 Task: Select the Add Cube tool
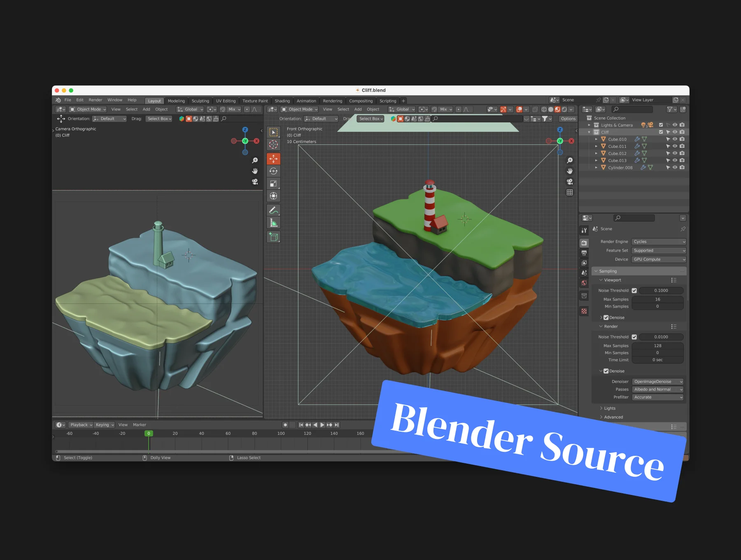coord(273,237)
